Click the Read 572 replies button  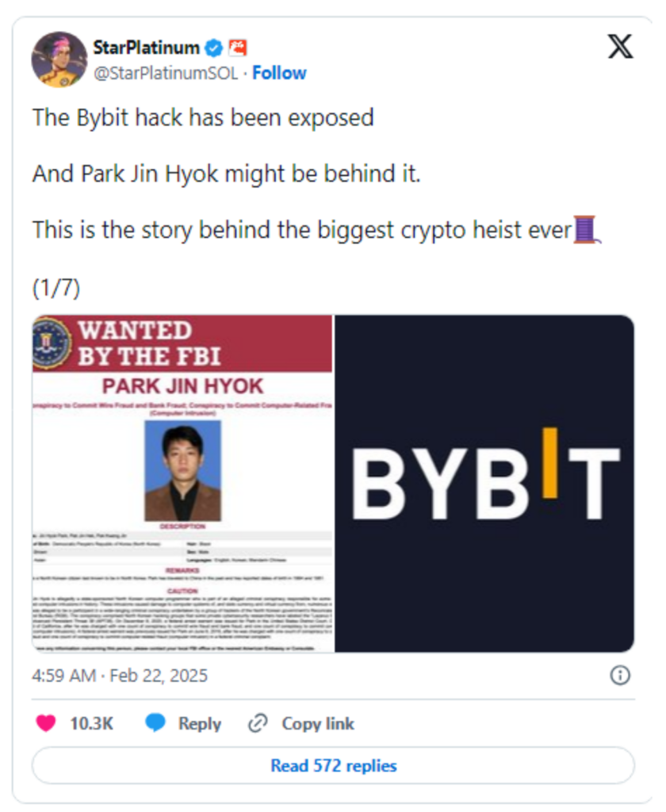click(x=333, y=765)
